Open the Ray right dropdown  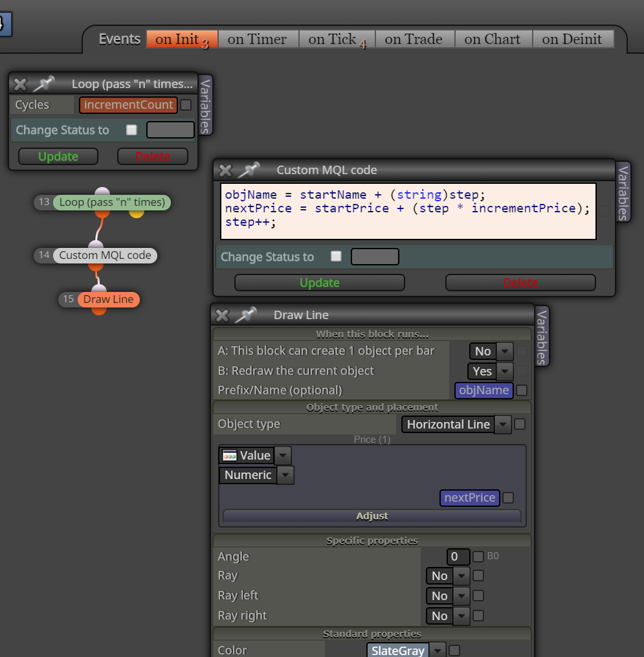click(x=448, y=616)
